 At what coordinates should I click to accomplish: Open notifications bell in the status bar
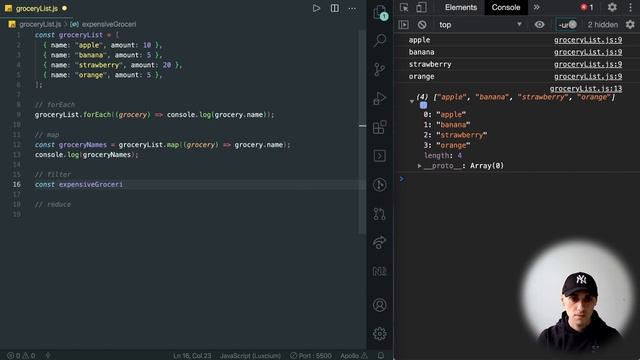click(381, 356)
